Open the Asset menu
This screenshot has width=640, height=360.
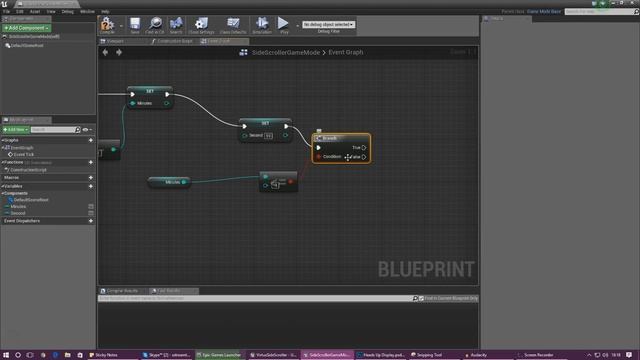(35, 11)
